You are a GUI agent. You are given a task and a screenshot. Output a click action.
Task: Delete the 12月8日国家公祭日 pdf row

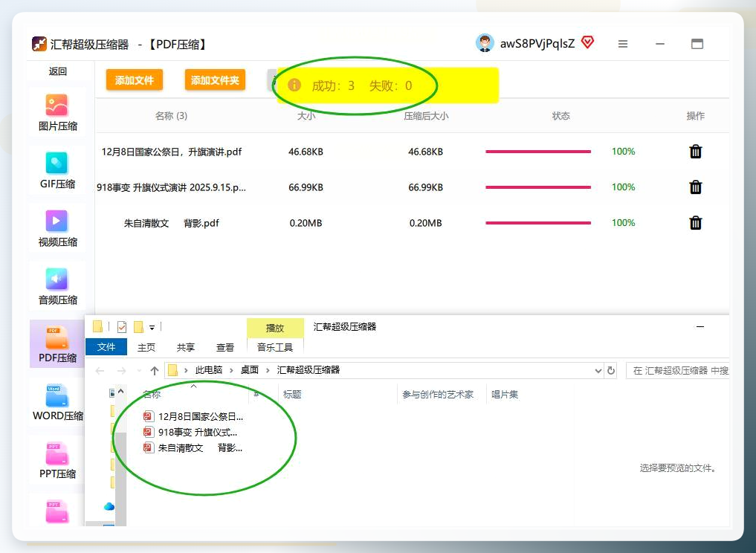(x=695, y=152)
